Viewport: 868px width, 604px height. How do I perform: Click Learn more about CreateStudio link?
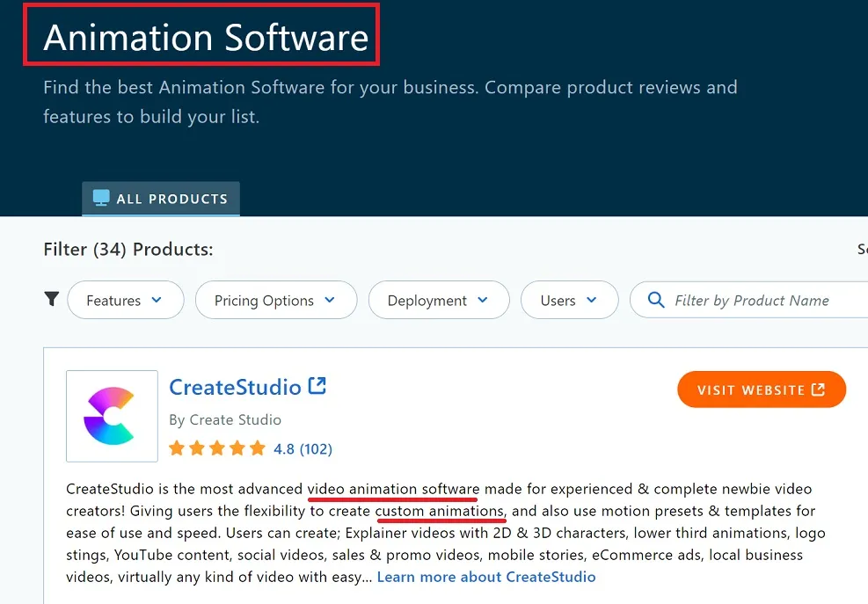(x=486, y=577)
